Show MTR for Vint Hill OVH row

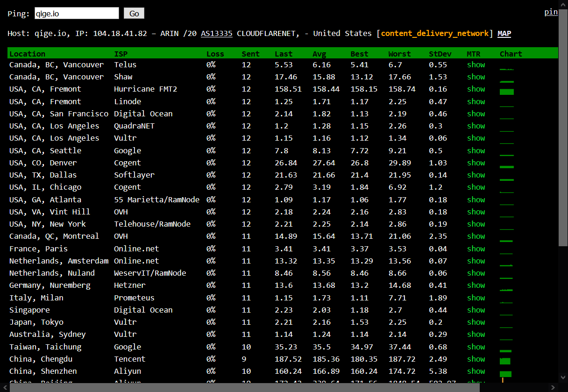pos(476,212)
